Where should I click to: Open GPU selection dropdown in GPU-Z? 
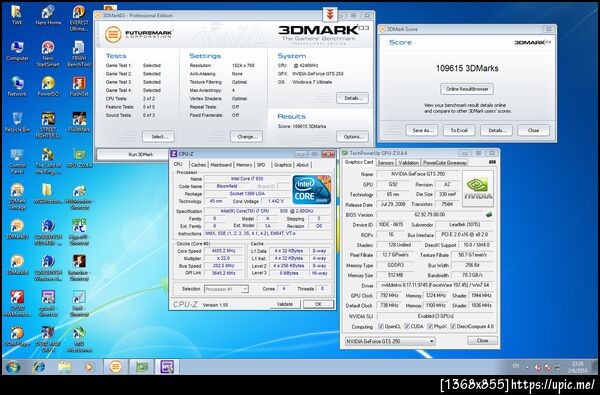pos(390,341)
